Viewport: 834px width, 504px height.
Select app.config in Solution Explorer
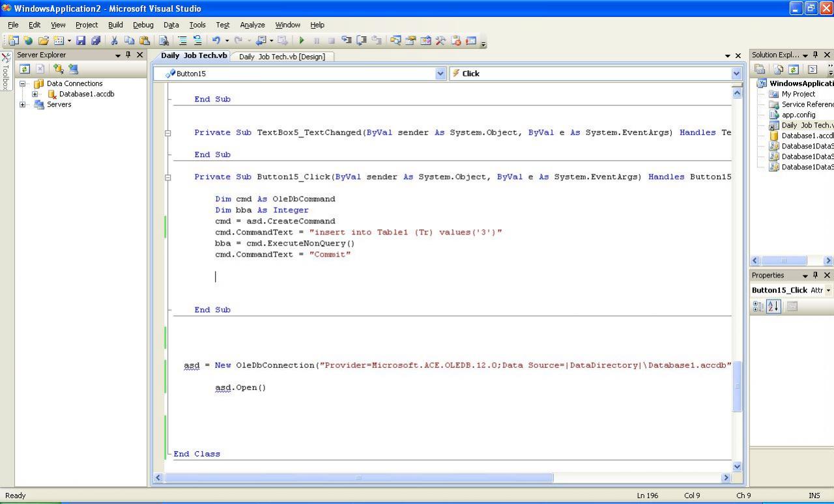click(x=798, y=115)
